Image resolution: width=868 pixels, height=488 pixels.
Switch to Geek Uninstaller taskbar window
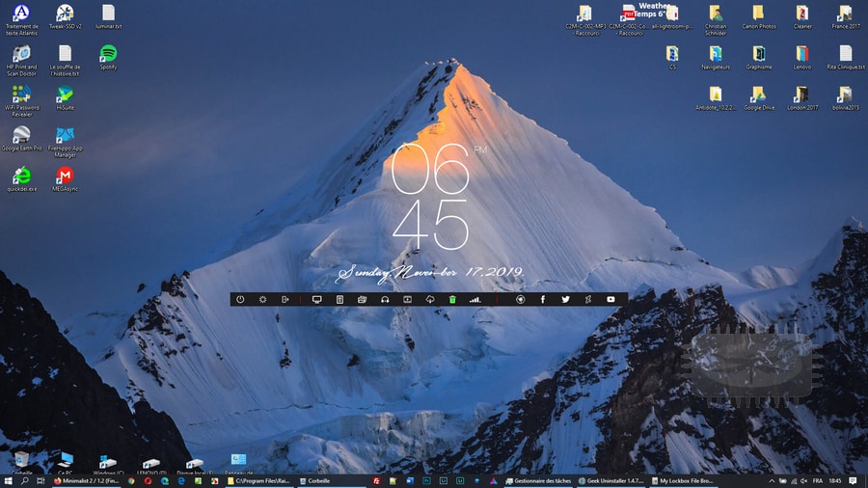coord(611,481)
